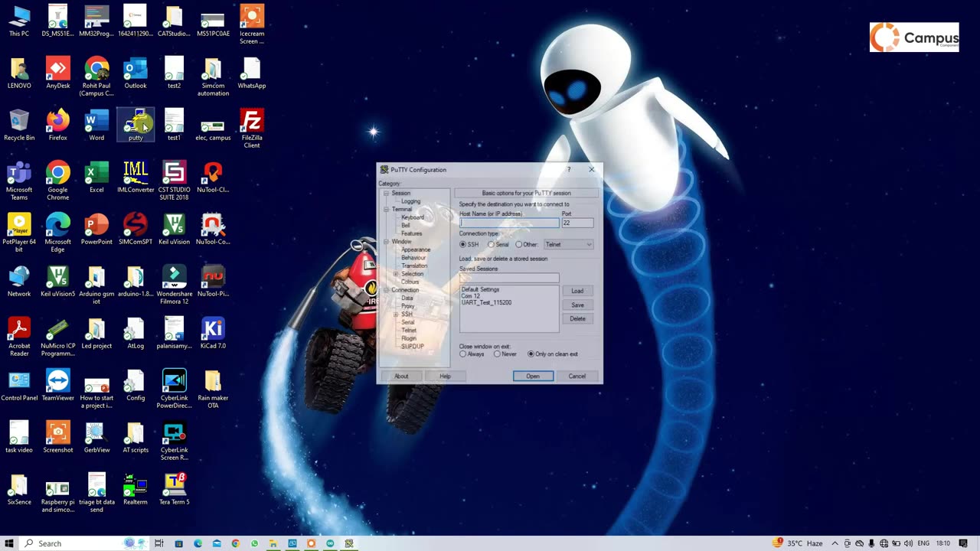Open the AT scripts desktop folder

pyautogui.click(x=136, y=437)
